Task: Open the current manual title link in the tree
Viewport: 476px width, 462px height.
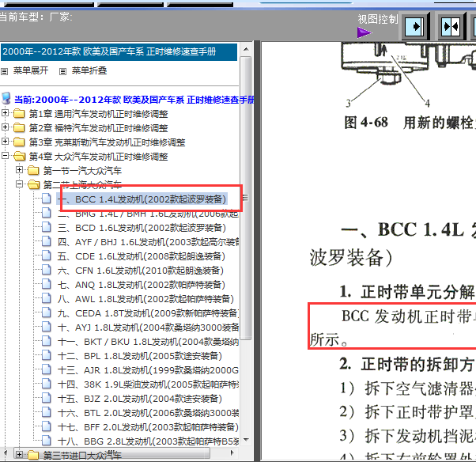Action: click(134, 100)
